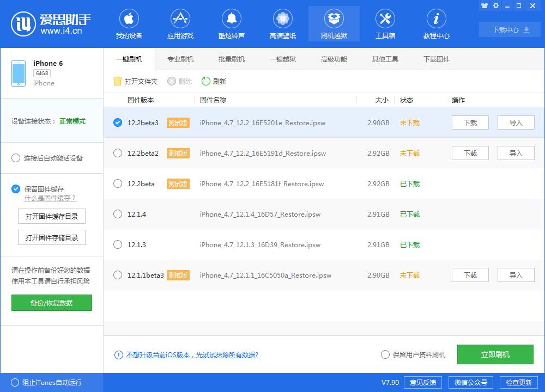The image size is (545, 392).
Task: Open the 高清壁纸 wallpapers section
Action: pos(282,23)
